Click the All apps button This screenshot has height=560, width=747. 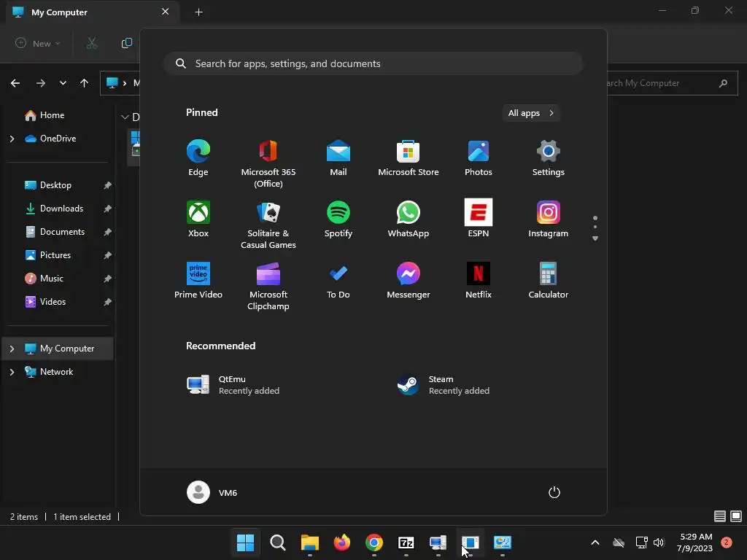tap(531, 113)
